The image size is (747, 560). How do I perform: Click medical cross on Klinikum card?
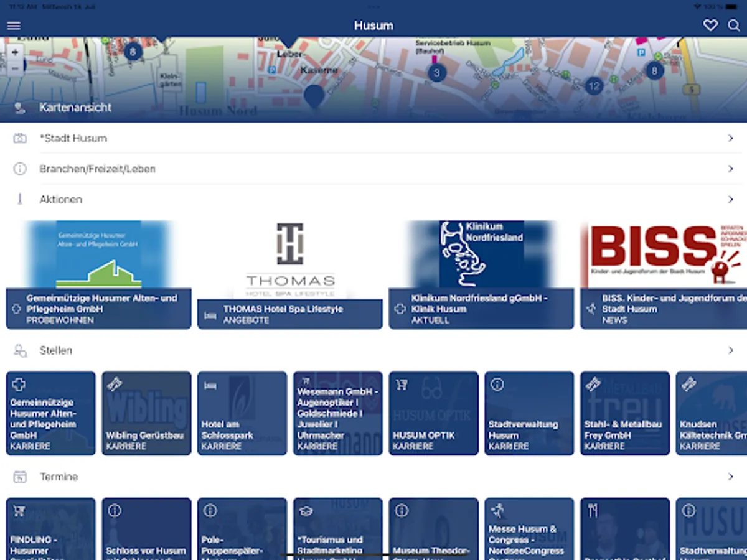click(400, 309)
